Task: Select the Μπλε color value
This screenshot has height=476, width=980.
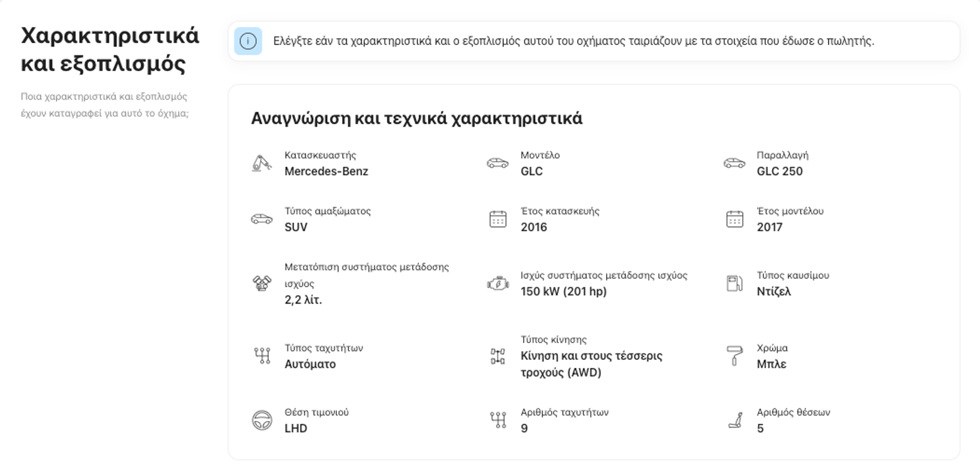Action: pos(771,364)
